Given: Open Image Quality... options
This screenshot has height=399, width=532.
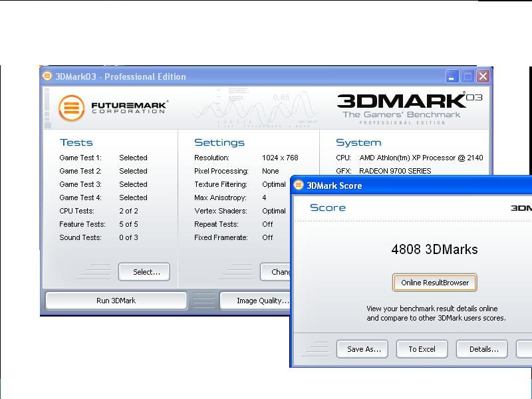Looking at the screenshot, I should (255, 301).
